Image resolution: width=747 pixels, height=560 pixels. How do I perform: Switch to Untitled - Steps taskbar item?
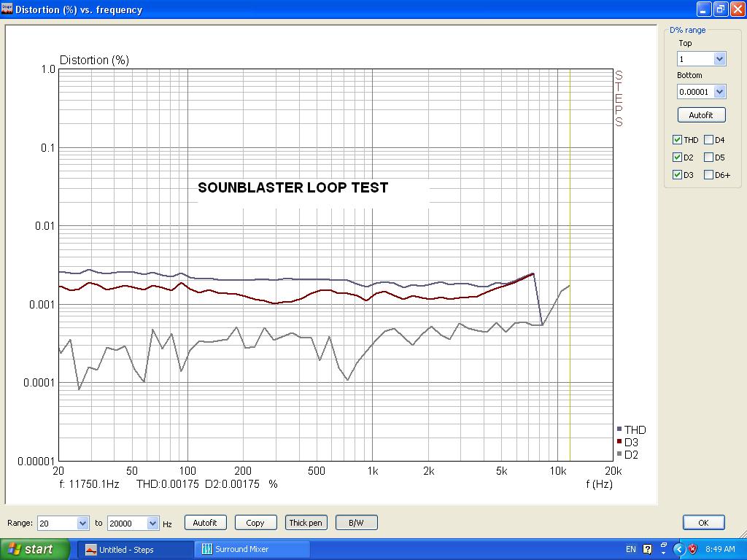click(x=135, y=550)
